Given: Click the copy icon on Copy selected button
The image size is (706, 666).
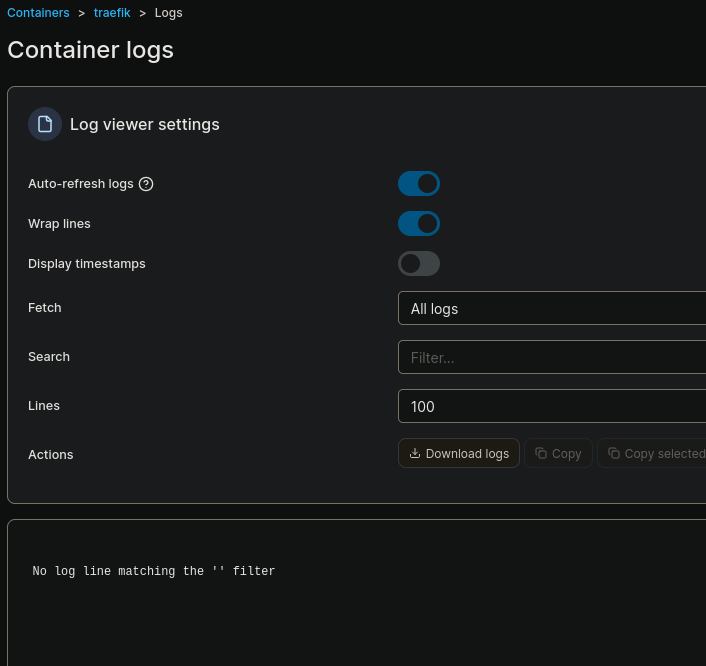Looking at the screenshot, I should [x=614, y=453].
